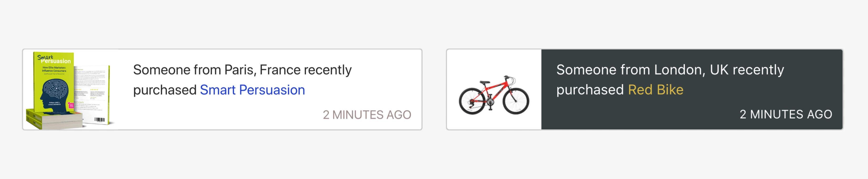Click the book subtitle 'How Elite Marketers Influence Consumers'
The image size is (868, 179).
(54, 70)
